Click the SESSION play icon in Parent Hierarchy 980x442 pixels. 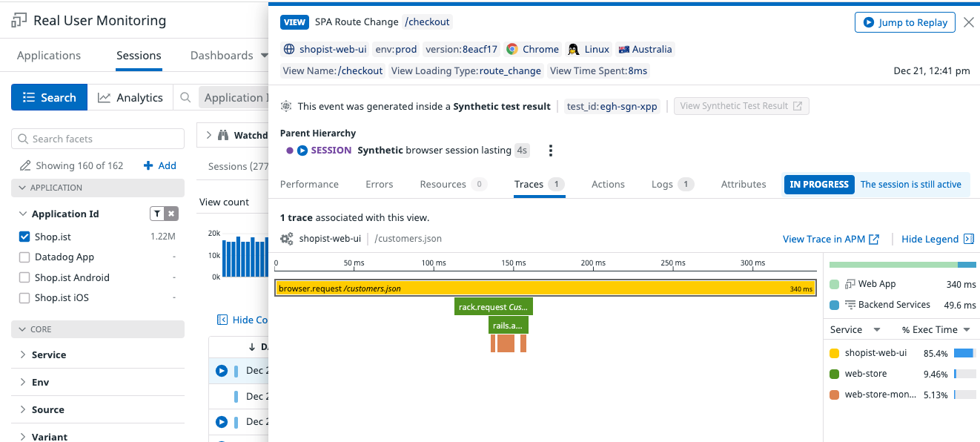(x=302, y=151)
